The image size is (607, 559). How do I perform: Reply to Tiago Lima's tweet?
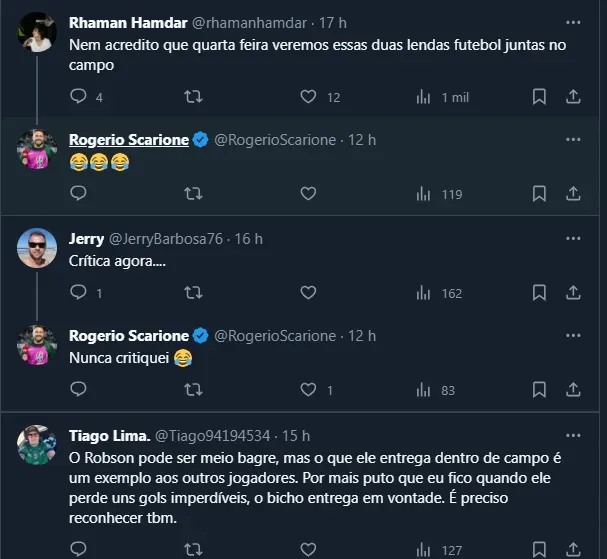tap(78, 549)
